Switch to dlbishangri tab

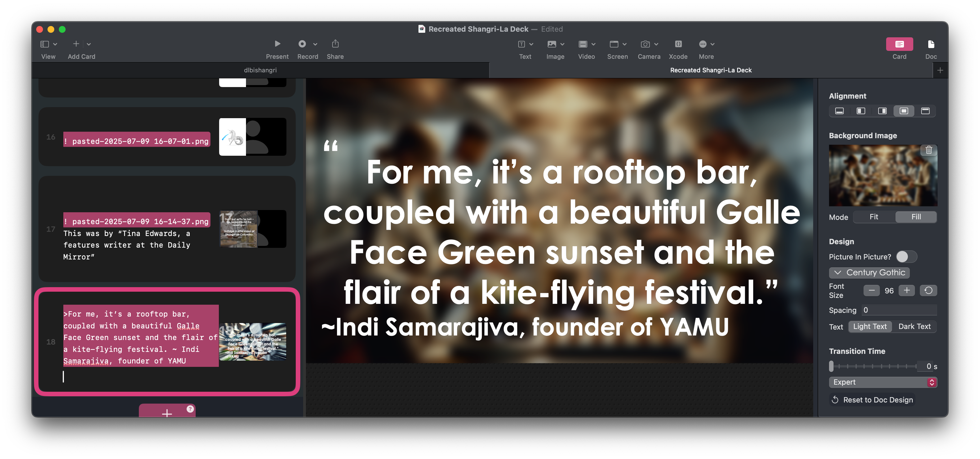click(x=260, y=70)
